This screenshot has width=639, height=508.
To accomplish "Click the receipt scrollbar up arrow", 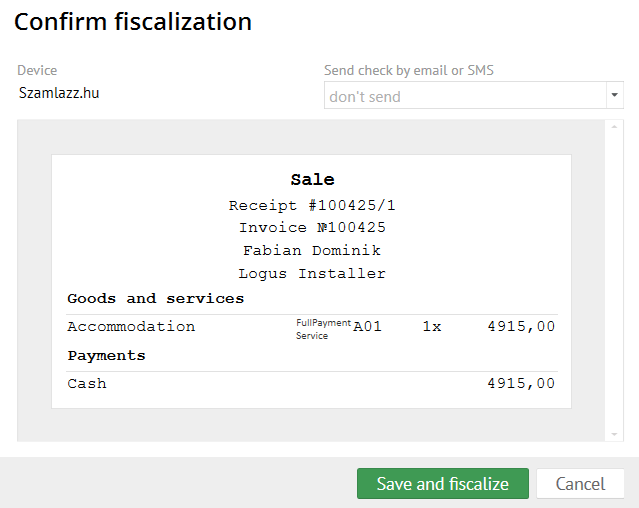I will 614,127.
